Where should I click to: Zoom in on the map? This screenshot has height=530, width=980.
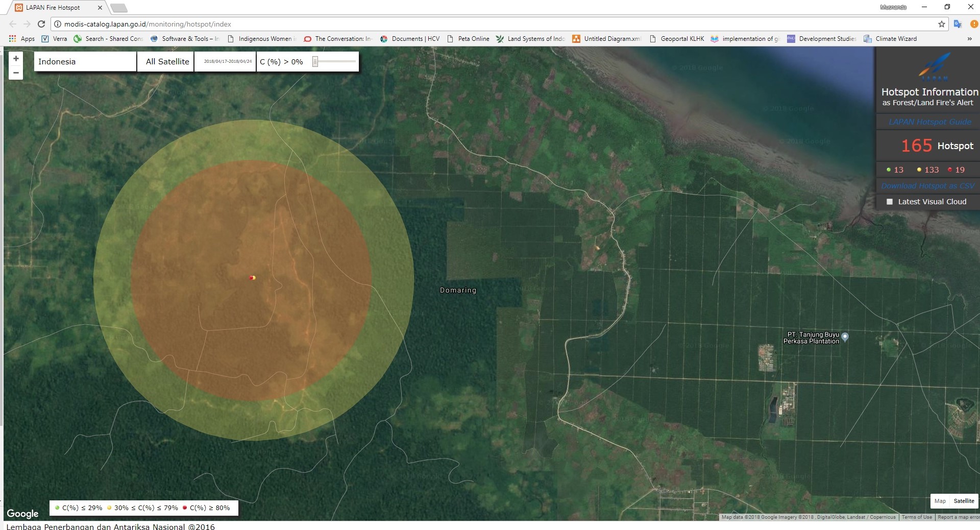coord(16,59)
